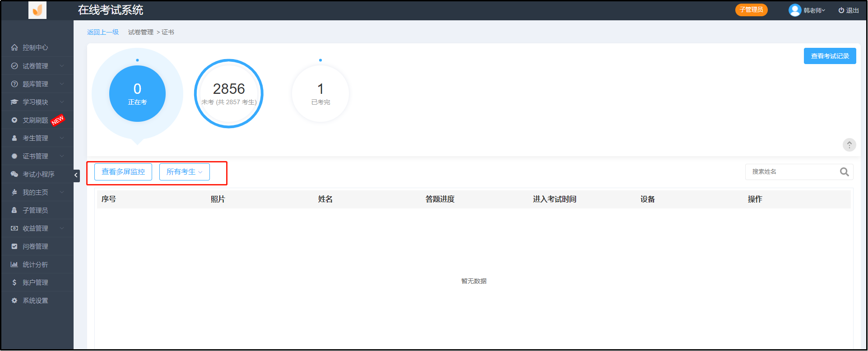Expand the 试卷管理 chevron
The height and width of the screenshot is (351, 868).
click(62, 66)
